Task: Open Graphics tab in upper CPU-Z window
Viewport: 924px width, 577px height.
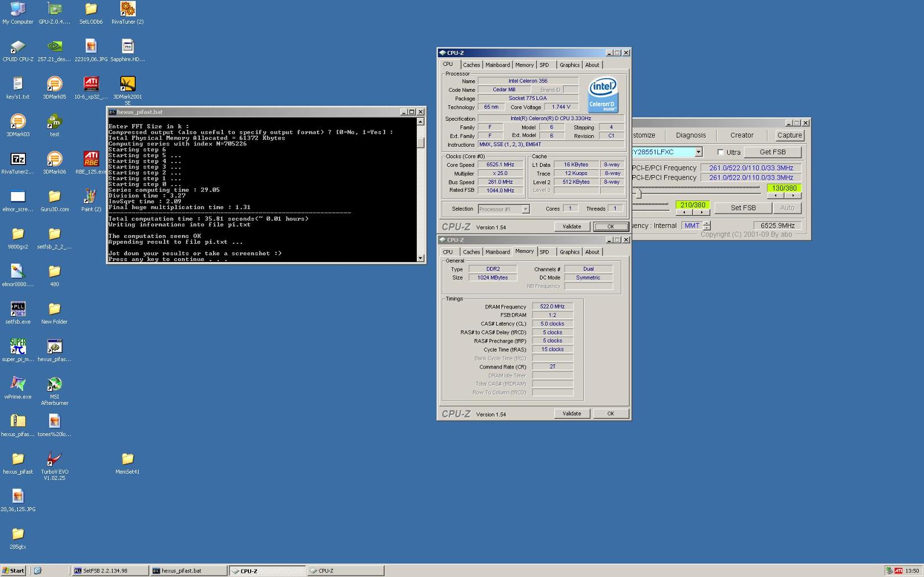Action: point(569,65)
